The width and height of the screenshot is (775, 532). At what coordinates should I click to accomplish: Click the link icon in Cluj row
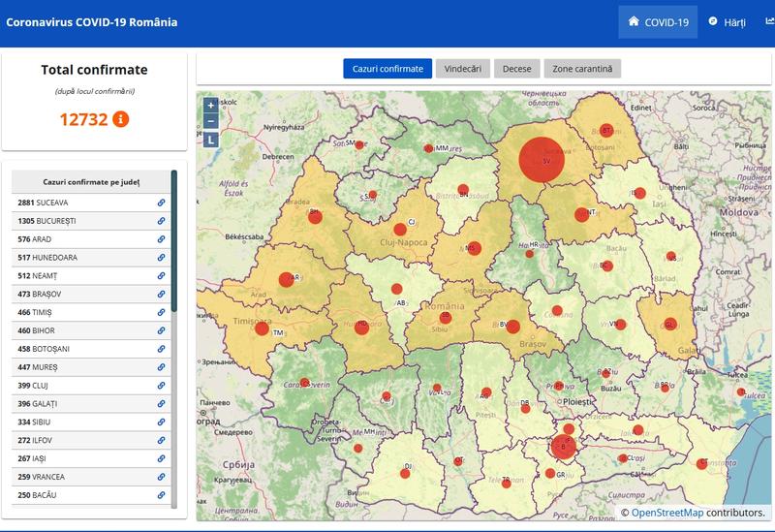(162, 385)
